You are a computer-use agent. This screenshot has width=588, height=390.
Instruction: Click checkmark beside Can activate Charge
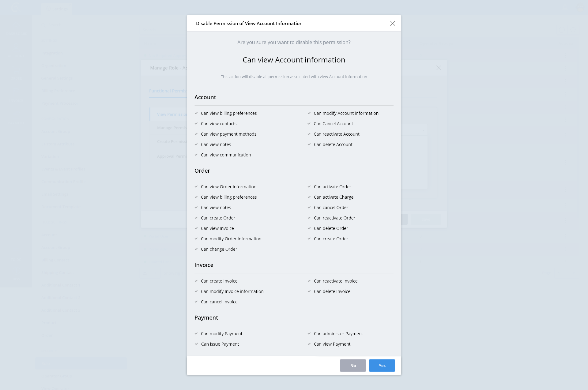[x=309, y=197]
